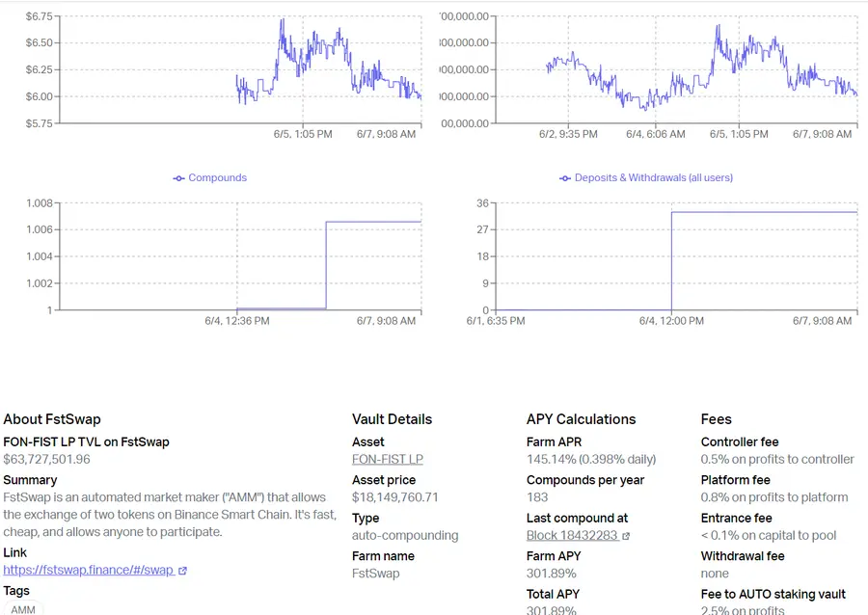This screenshot has width=868, height=615.
Task: Open the FON-FIST LP asset link
Action: pyautogui.click(x=388, y=459)
